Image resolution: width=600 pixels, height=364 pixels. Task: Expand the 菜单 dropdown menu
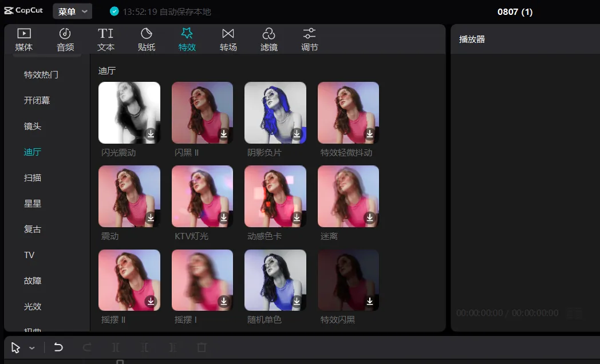click(x=72, y=11)
